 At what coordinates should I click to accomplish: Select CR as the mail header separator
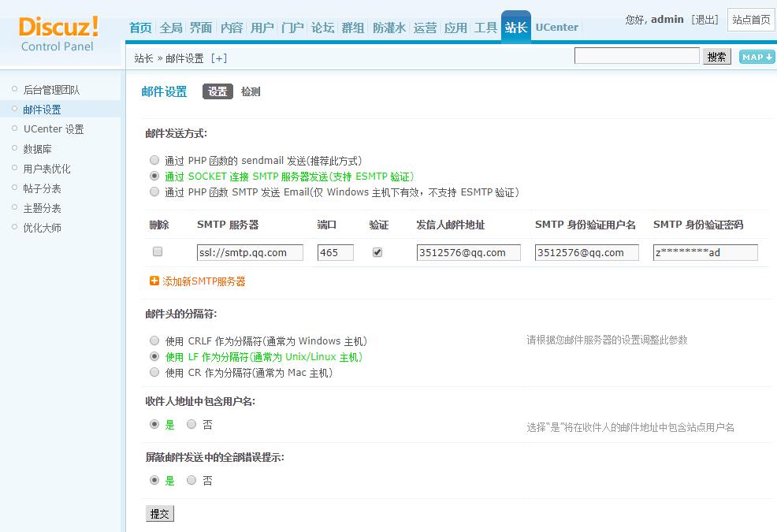(154, 372)
